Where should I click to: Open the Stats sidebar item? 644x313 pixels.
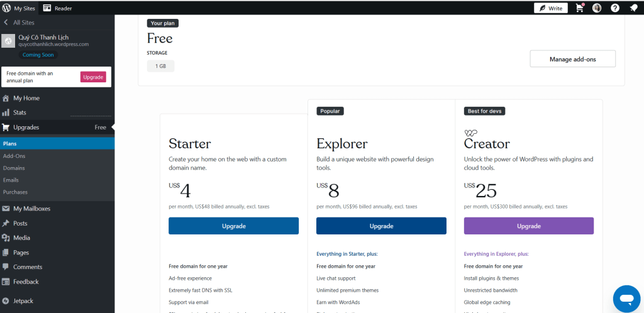tap(19, 113)
